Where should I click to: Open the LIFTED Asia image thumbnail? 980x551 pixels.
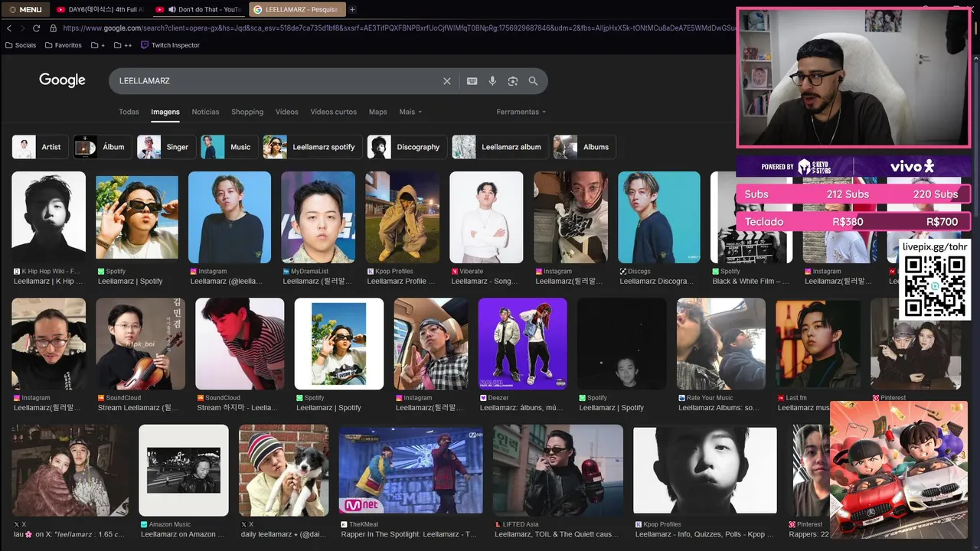pos(558,470)
